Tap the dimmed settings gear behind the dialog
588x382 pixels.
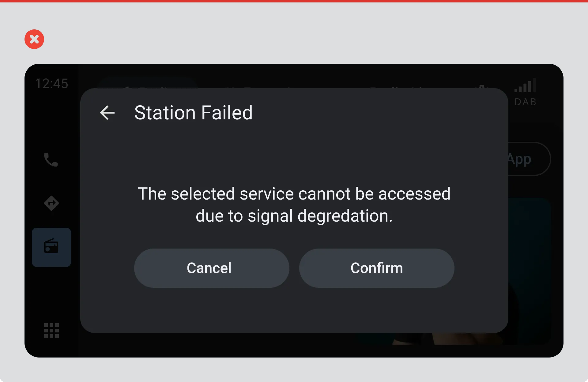tap(482, 87)
